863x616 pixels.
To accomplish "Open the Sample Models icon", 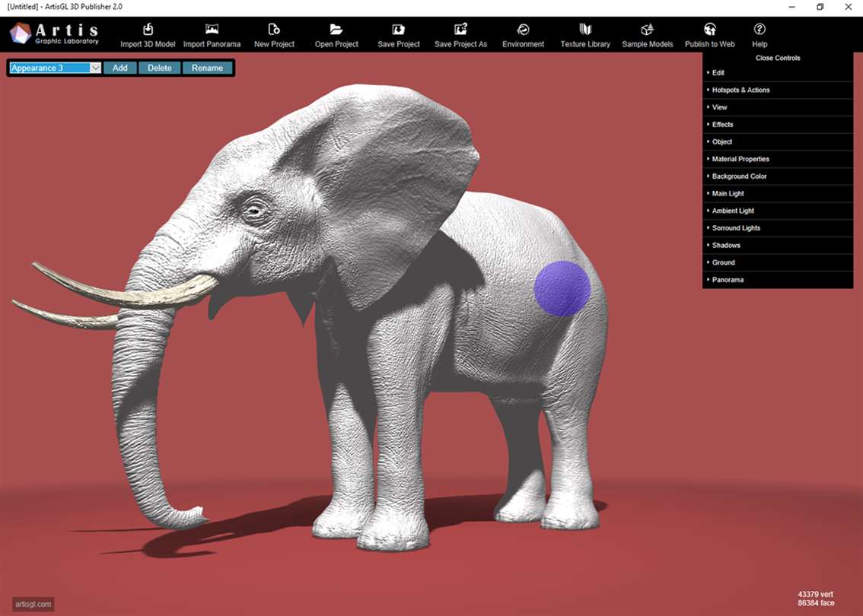I will (647, 29).
